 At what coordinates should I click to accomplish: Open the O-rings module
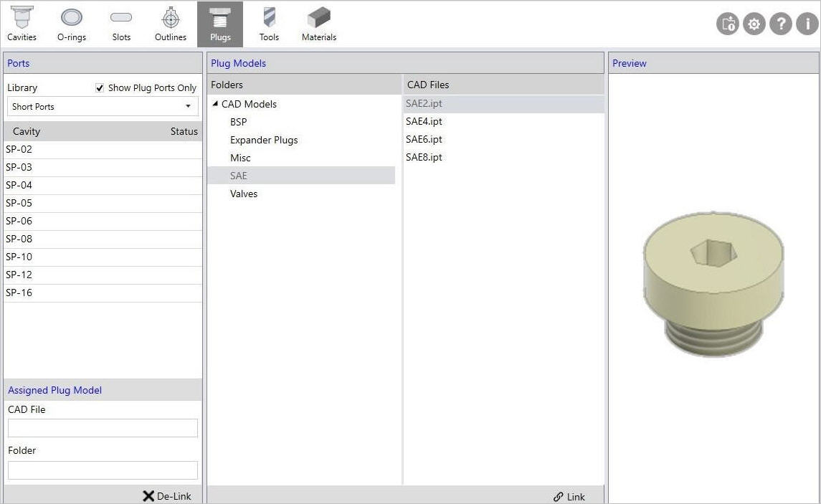71,24
